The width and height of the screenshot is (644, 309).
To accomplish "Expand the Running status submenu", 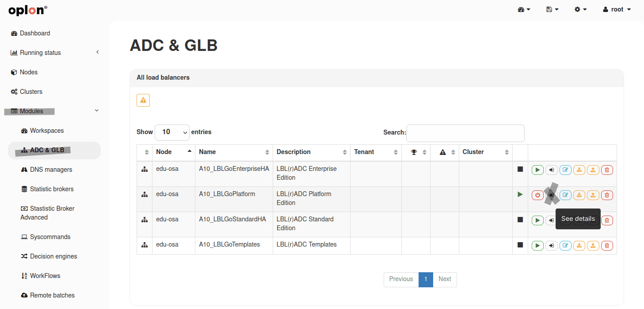I will click(55, 53).
